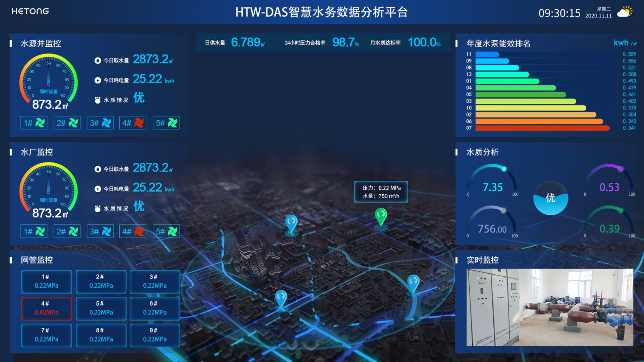Click the red 4# 0.42MPa alarm button
This screenshot has height=362, width=644.
tap(47, 308)
